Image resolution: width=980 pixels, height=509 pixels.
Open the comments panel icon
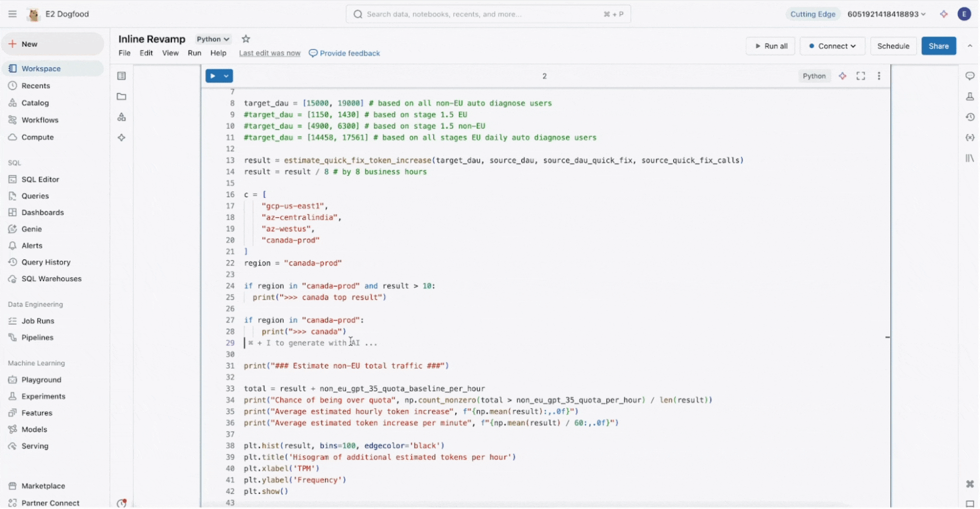[x=970, y=76]
